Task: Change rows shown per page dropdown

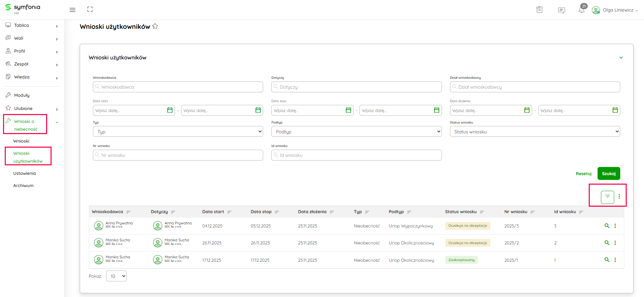Action: (116, 276)
